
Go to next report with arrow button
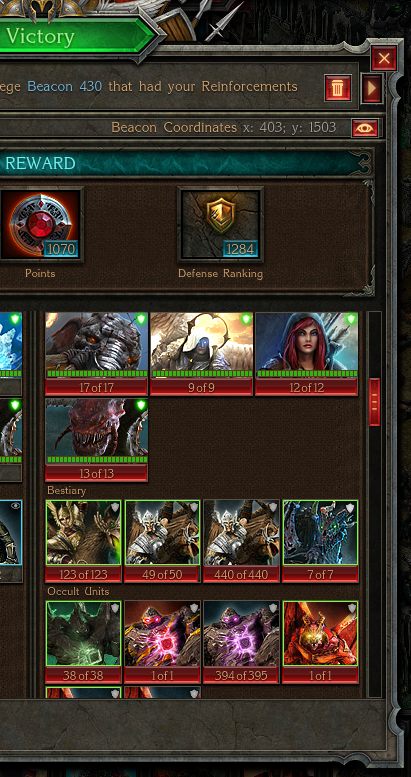[x=372, y=88]
